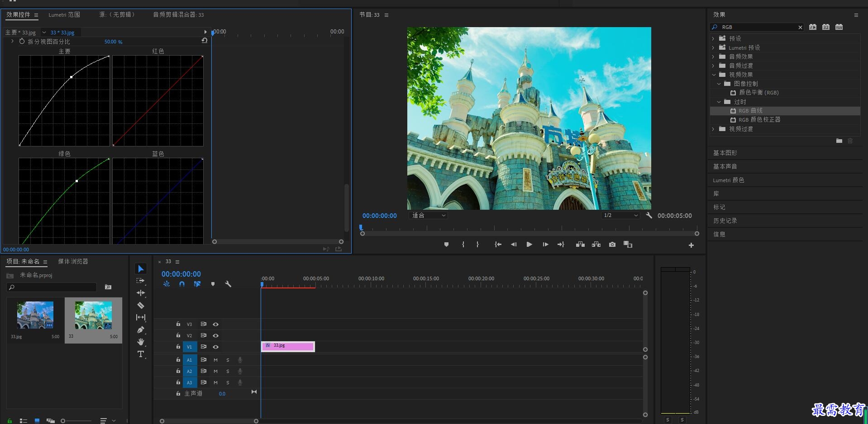Select the Selection tool arrow
868x424 pixels.
pos(141,269)
